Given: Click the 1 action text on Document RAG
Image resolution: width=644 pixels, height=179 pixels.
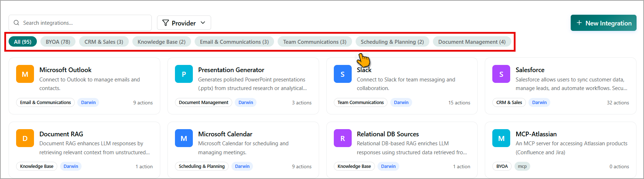Looking at the screenshot, I should (144, 166).
